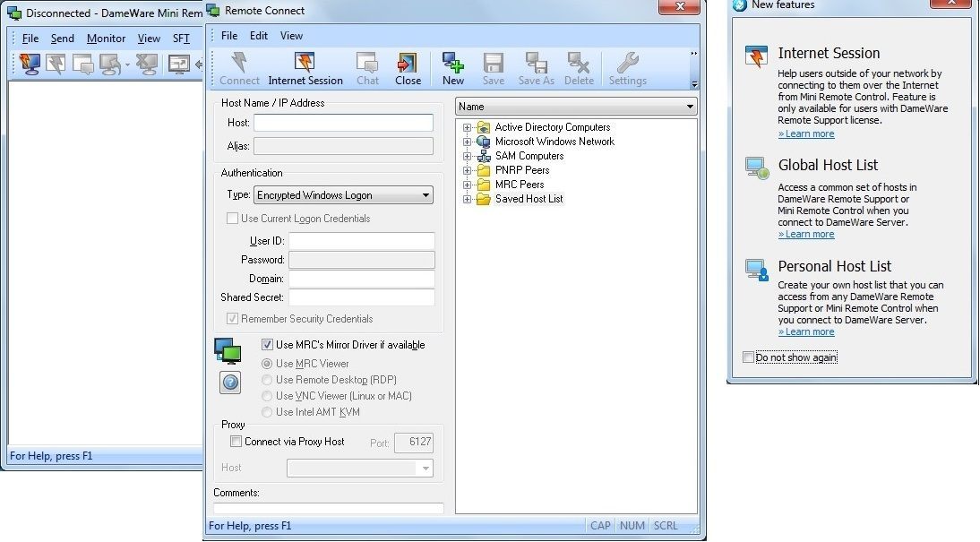The height and width of the screenshot is (542, 980).
Task: Expand the Saved Host List node
Action: pyautogui.click(x=467, y=199)
